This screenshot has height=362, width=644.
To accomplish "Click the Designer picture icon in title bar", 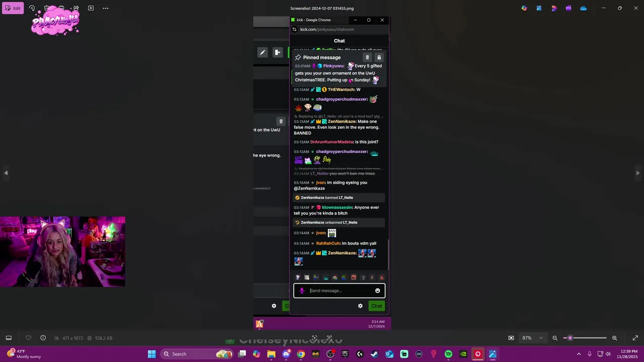I will pyautogui.click(x=539, y=8).
